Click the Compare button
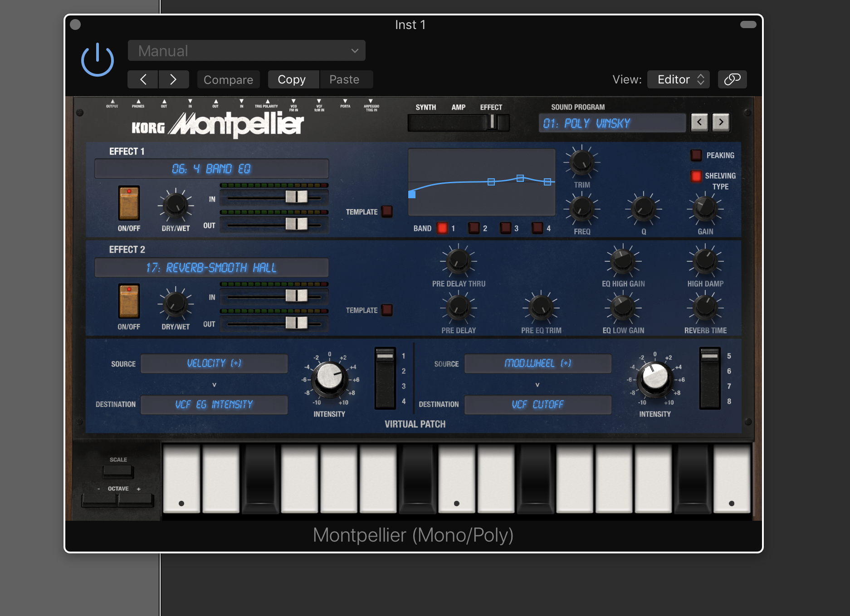This screenshot has height=616, width=850. (x=228, y=79)
